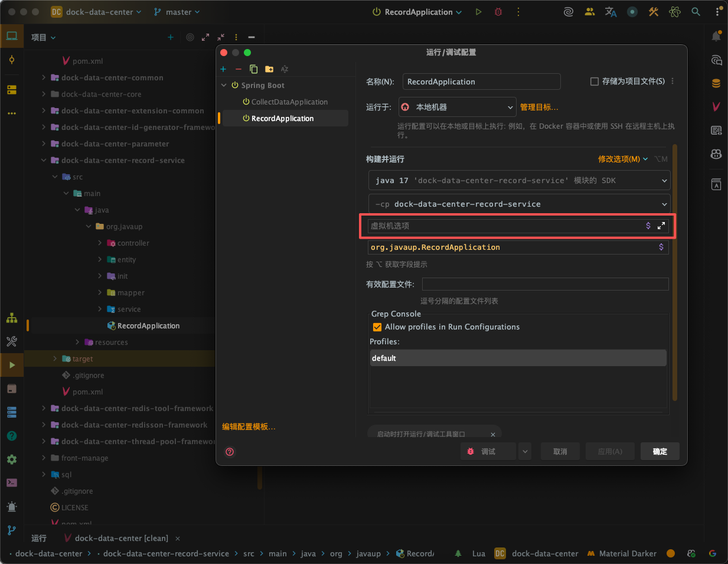Click the remove configuration minus icon
The image size is (728, 564).
pos(239,69)
